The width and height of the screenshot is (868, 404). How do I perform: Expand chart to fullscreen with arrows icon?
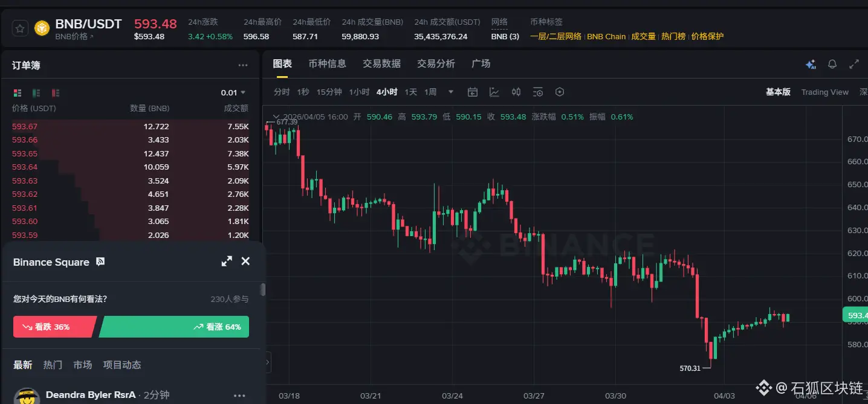pos(854,64)
